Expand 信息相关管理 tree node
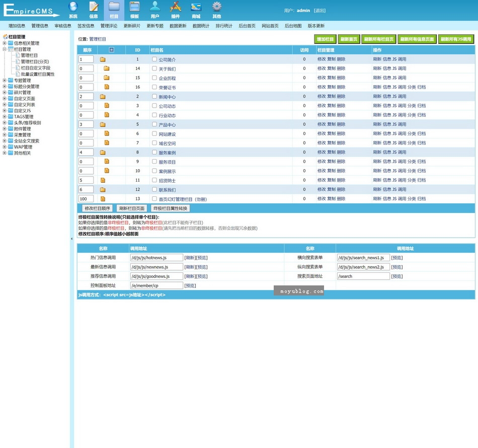478x448 pixels. pyautogui.click(x=5, y=43)
